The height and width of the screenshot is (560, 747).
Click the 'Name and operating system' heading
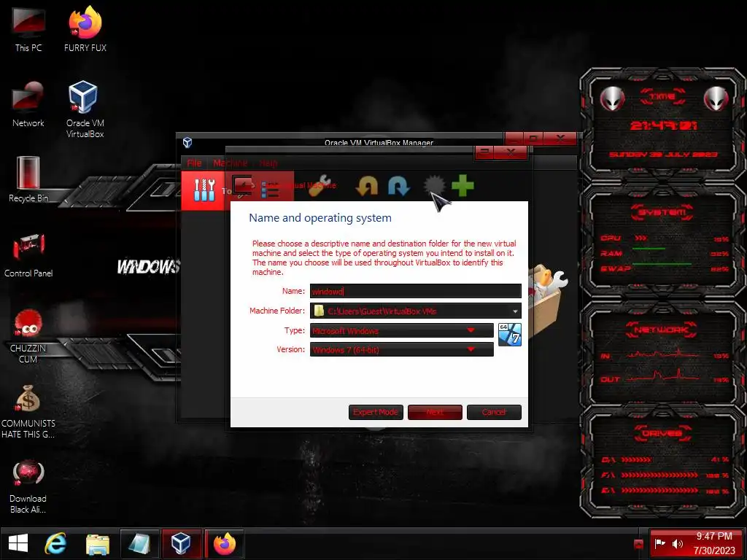320,218
